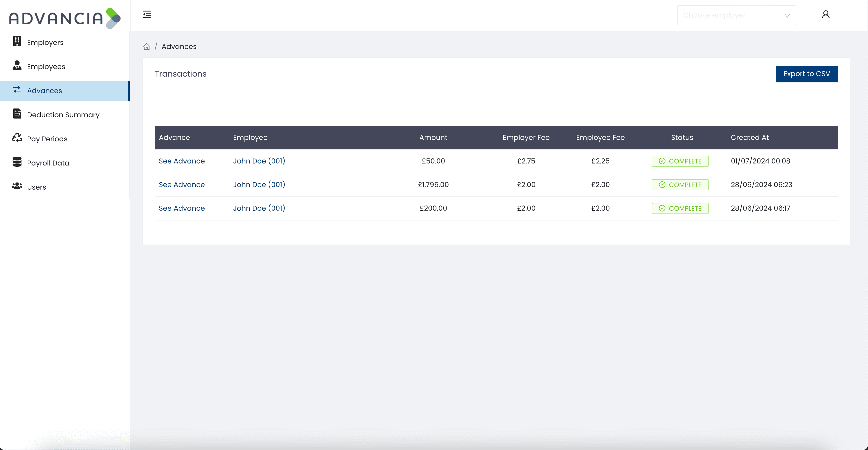This screenshot has height=450, width=868.
Task: Click the Advances breadcrumb text
Action: point(179,46)
